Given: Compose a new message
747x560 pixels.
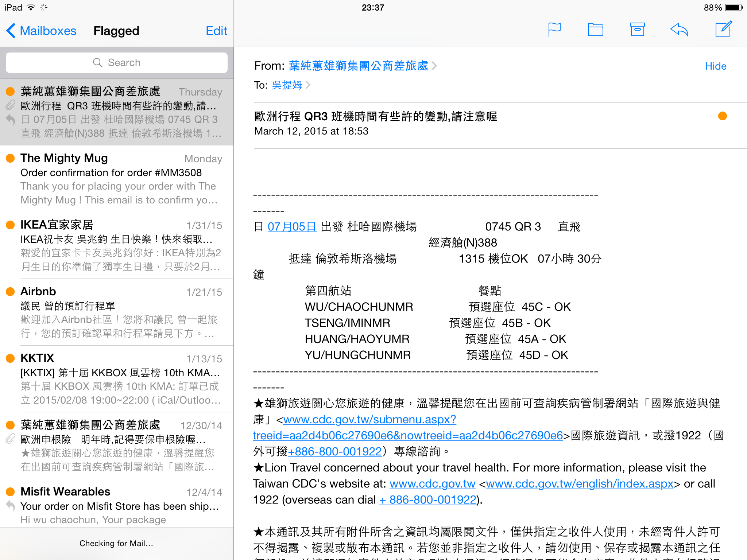Looking at the screenshot, I should 724,29.
